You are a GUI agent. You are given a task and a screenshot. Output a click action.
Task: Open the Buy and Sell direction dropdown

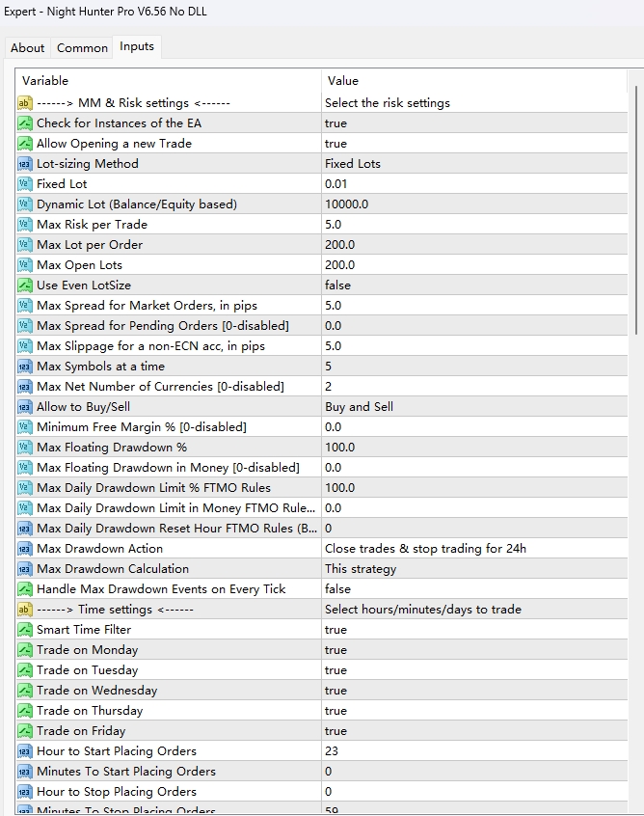[359, 407]
